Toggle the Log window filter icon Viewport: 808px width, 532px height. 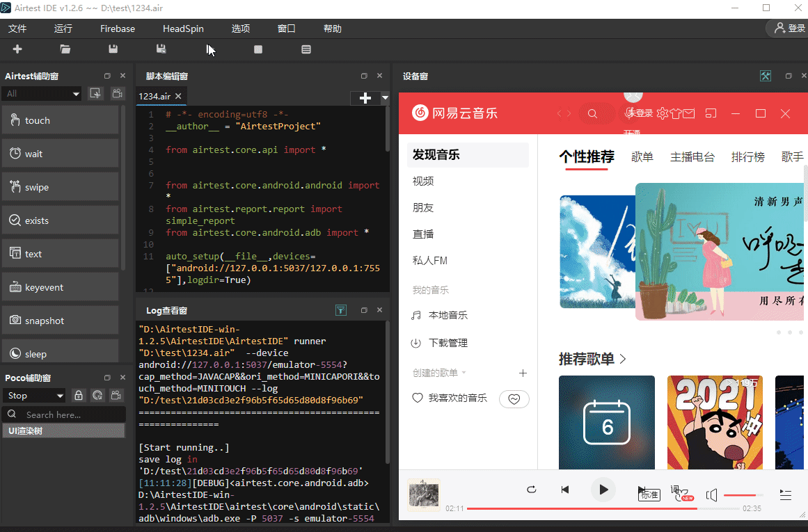tap(340, 310)
